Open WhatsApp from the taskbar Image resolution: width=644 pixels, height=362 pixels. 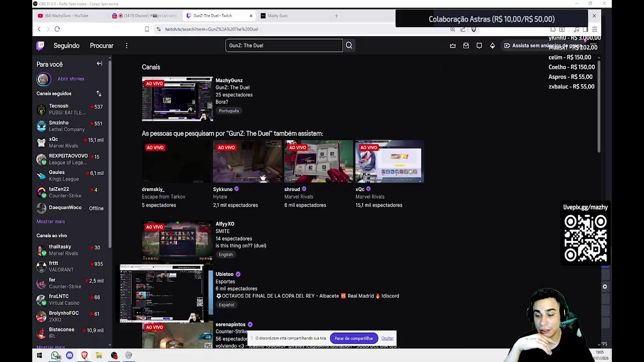pyautogui.click(x=55, y=355)
